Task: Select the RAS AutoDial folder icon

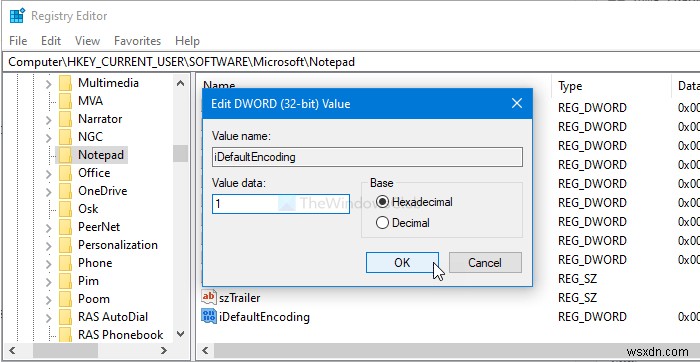Action: pos(65,317)
